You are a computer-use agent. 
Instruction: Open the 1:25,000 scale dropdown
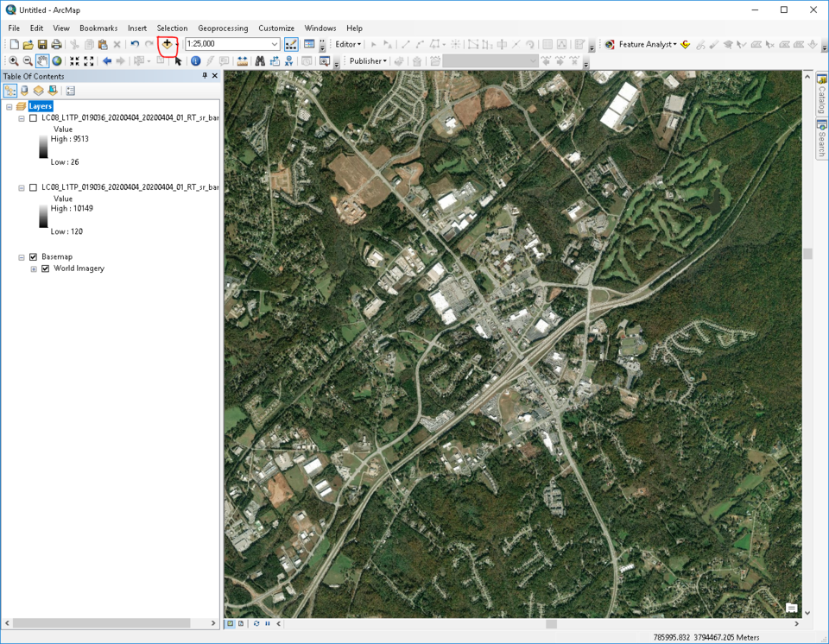pos(276,43)
